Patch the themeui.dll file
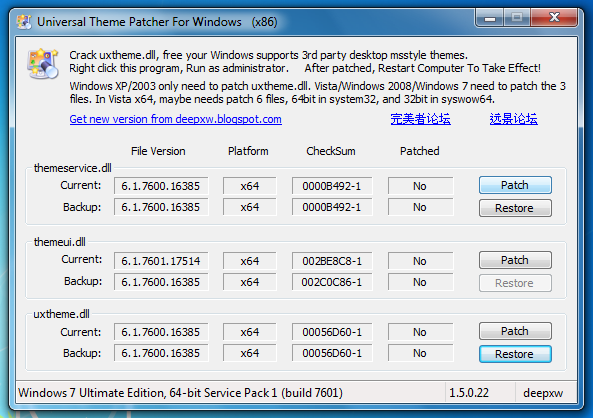This screenshot has height=418, width=593. tap(515, 260)
